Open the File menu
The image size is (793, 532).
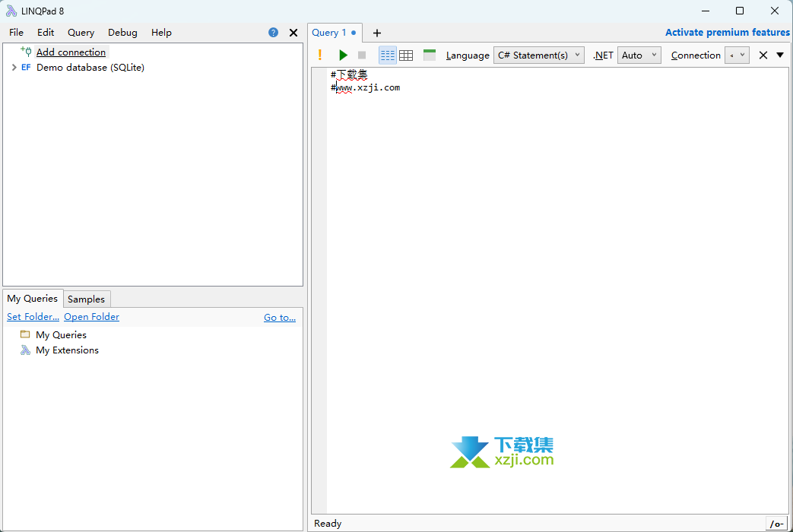(x=16, y=33)
